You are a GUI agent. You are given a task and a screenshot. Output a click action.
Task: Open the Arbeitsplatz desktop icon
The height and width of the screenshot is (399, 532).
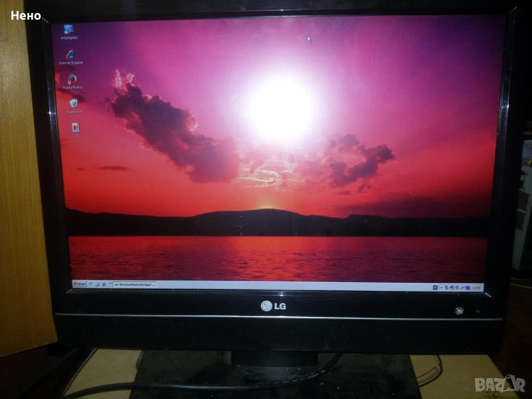pyautogui.click(x=68, y=30)
